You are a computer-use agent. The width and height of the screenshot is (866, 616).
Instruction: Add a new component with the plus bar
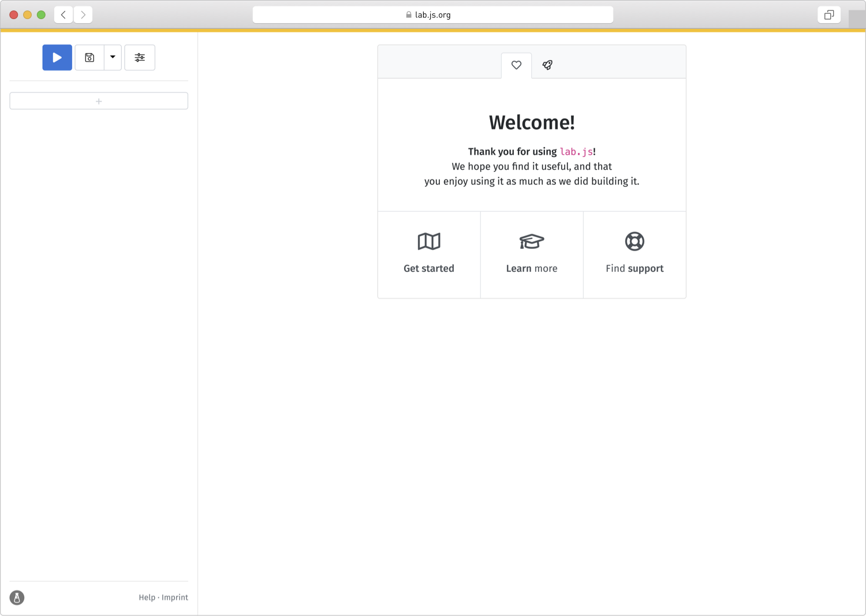[x=99, y=101]
